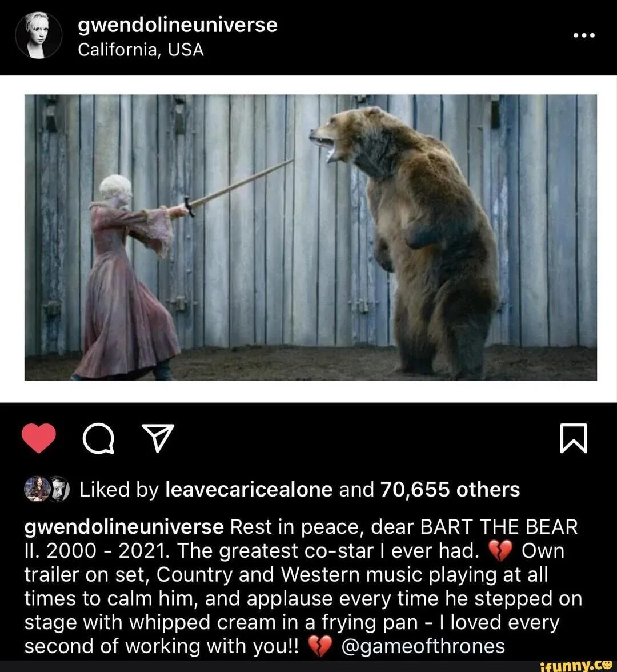Tap the BART THE BEAR caption text

[x=499, y=527]
